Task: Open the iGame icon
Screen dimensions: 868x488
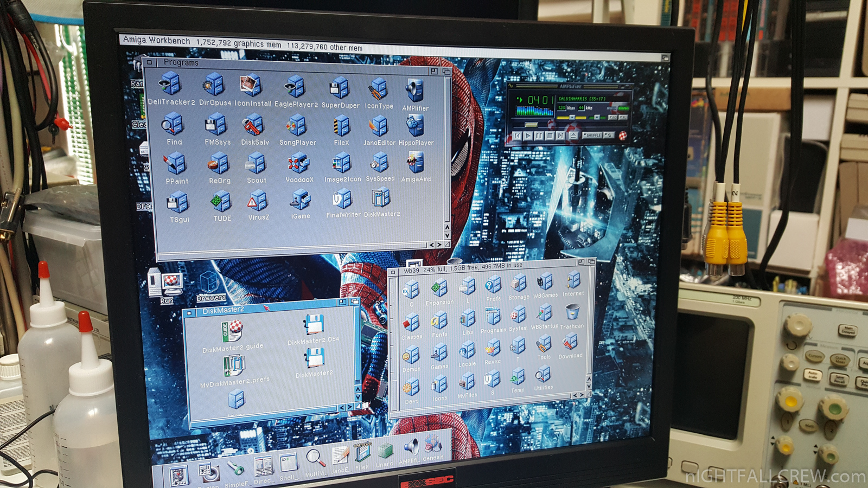Action: [x=300, y=200]
